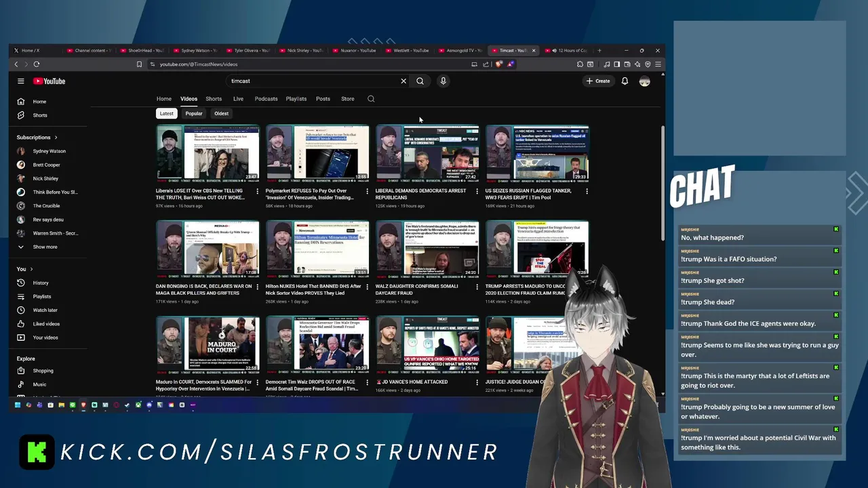The height and width of the screenshot is (488, 868).
Task: Select the Oldest sort chip
Action: click(x=222, y=114)
